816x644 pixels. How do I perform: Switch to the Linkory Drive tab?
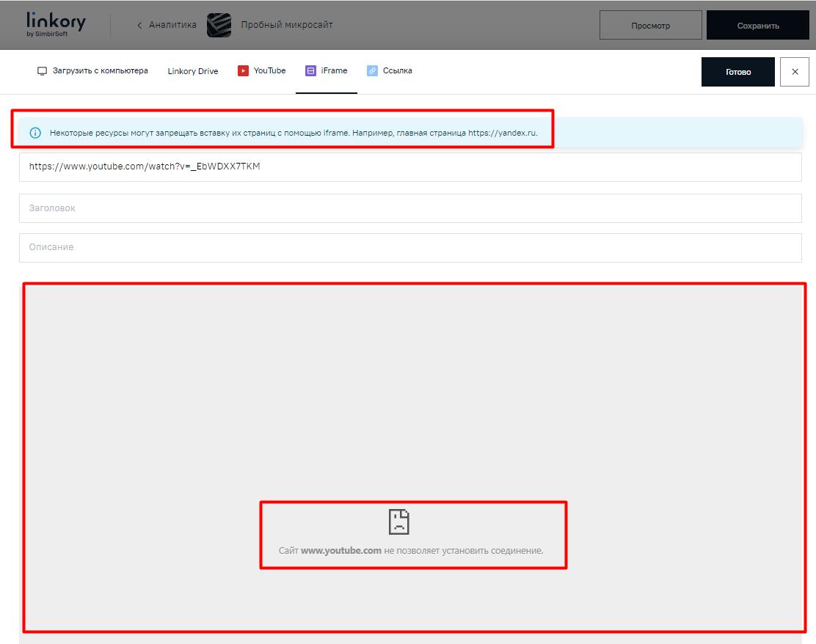click(192, 71)
